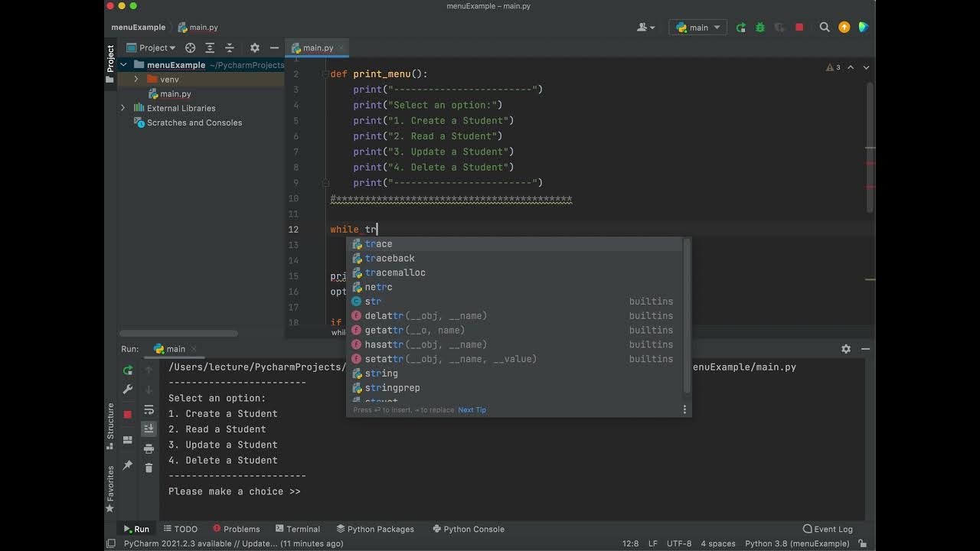Screen dimensions: 980x551
Task: Click Collapse All icon in Project toolbar
Action: 229,47
